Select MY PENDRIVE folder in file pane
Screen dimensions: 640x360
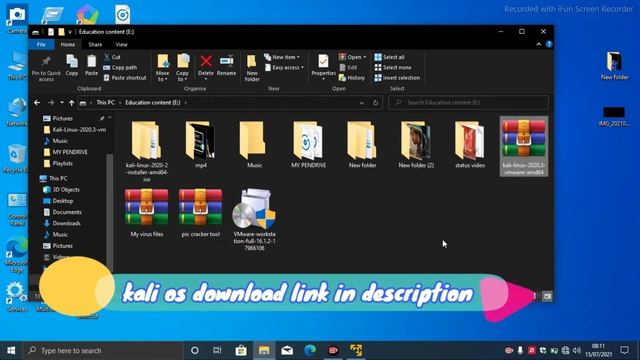tap(308, 145)
